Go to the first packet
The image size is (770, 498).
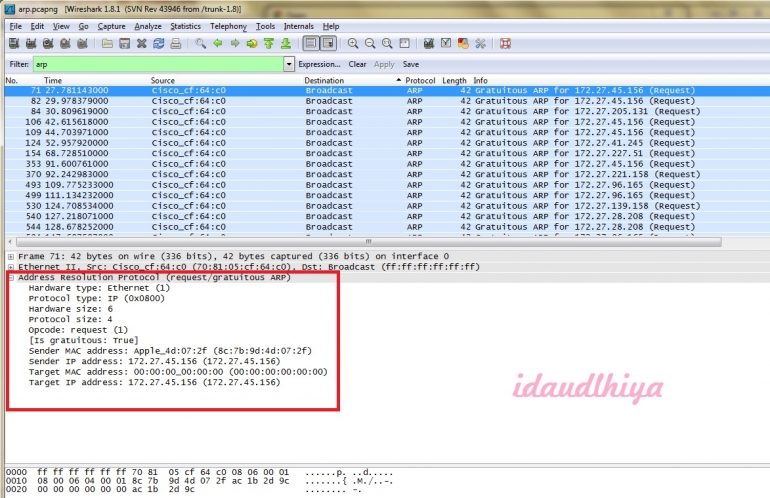[269, 44]
